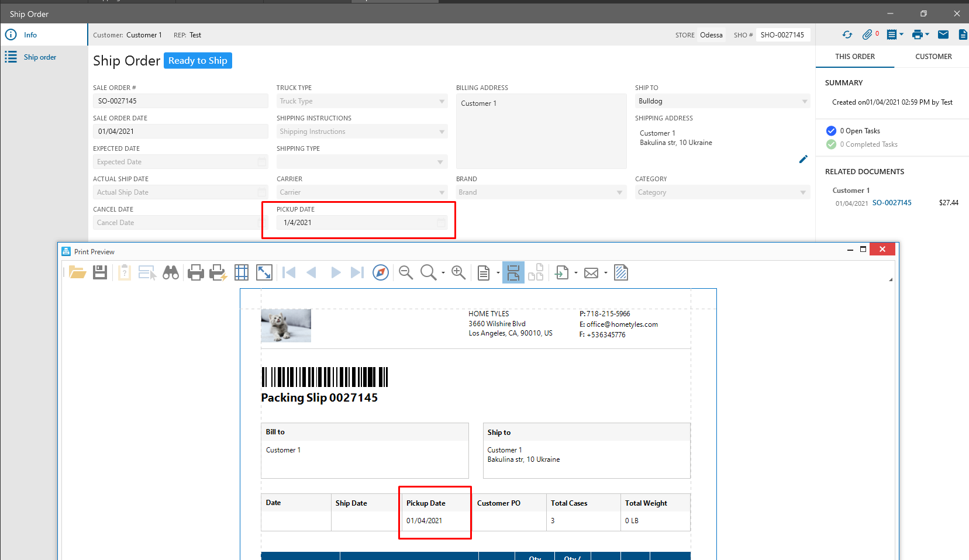Expand the Truck Type dropdown
Image resolution: width=969 pixels, height=560 pixels.
[442, 101]
